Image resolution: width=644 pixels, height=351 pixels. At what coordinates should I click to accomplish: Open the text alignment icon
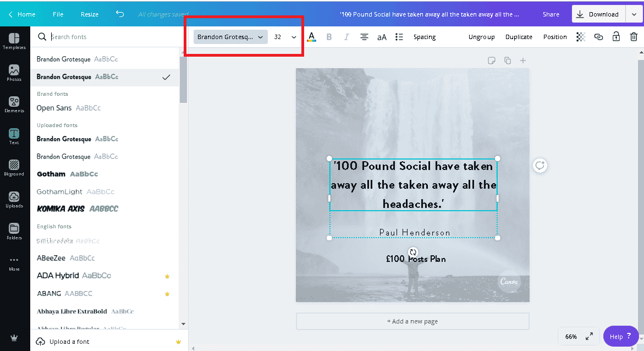click(364, 37)
